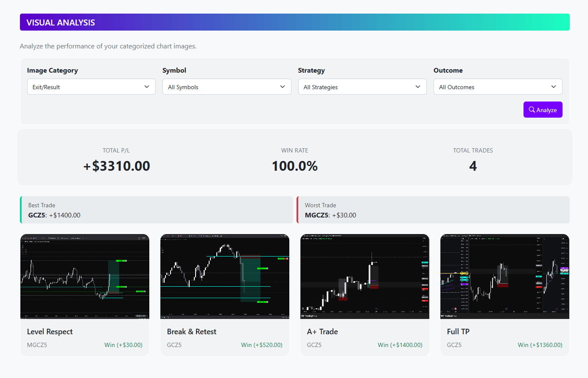Viewport: 588px width, 378px height.
Task: Click the VISUAL ANALYSIS header banner
Action: coord(294,22)
